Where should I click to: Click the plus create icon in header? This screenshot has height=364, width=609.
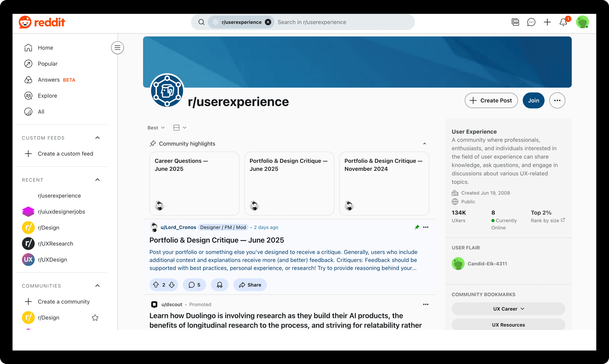point(547,22)
